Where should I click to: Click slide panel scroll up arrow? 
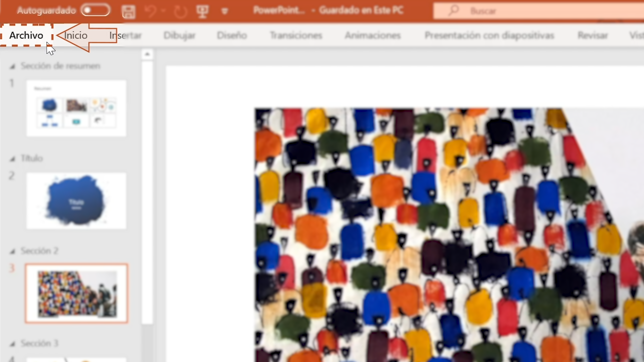click(x=147, y=54)
